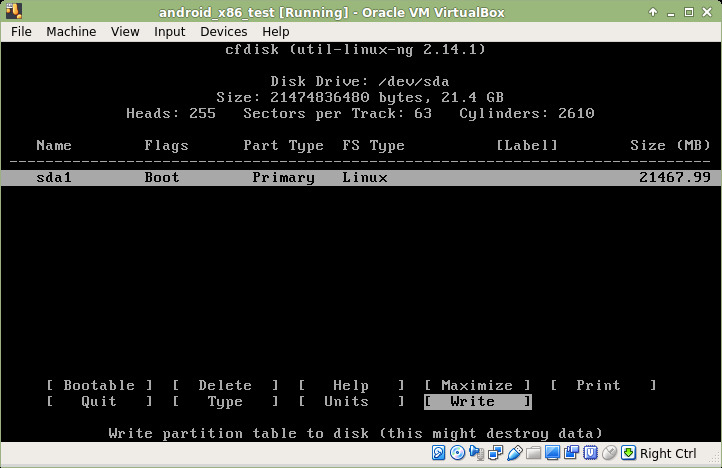Select the highlighted Write option
722x468 pixels.
coord(477,401)
